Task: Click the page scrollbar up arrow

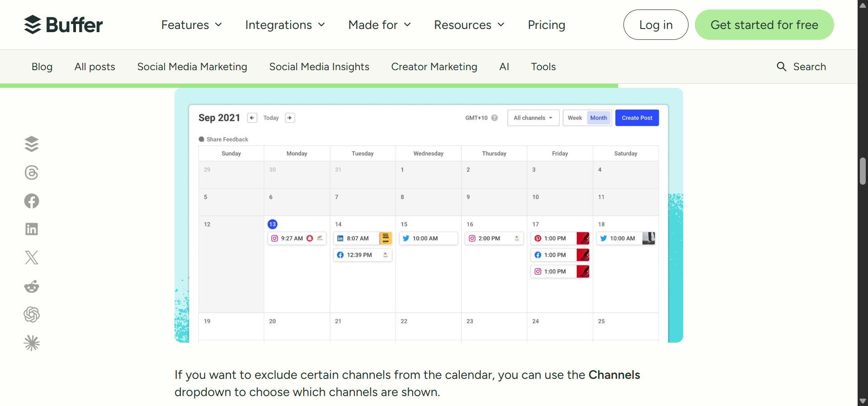Action: point(863,5)
